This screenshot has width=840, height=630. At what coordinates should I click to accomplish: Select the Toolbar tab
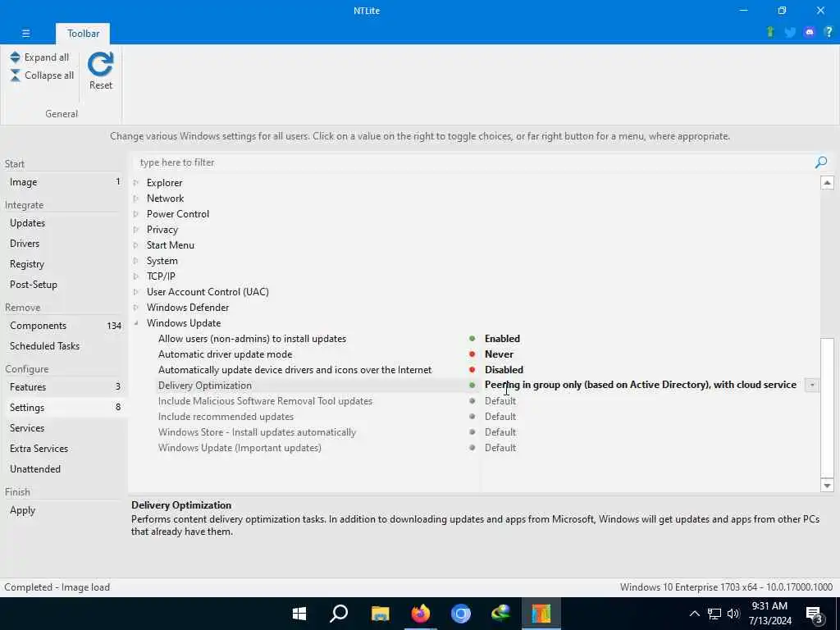(x=83, y=33)
